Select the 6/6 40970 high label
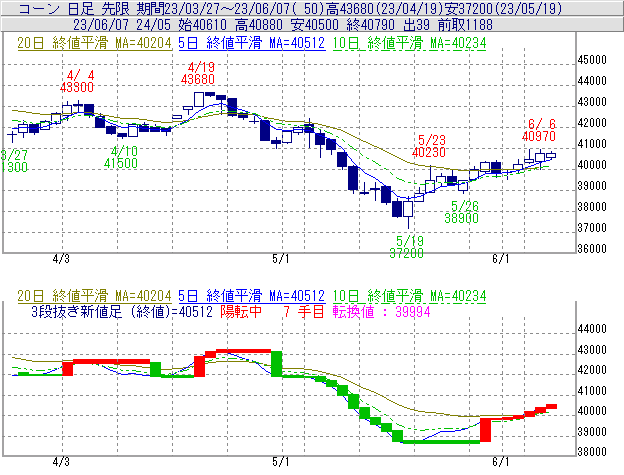Screen dimensions: 624x475 (x=539, y=130)
